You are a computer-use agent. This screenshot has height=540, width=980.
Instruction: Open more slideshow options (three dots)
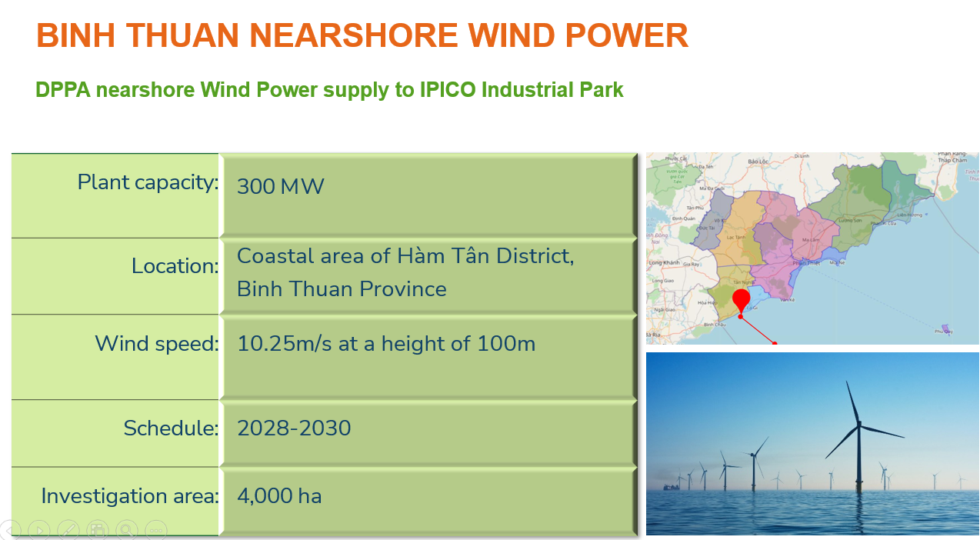(x=155, y=530)
